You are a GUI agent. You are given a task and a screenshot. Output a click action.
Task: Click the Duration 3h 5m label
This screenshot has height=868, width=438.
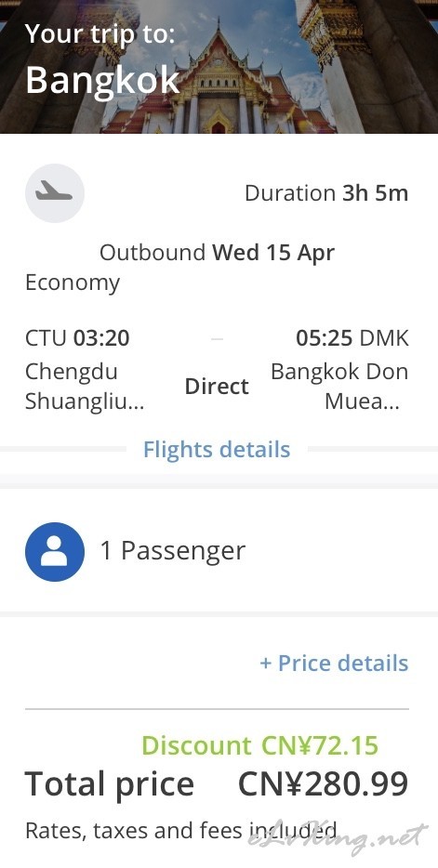click(326, 193)
